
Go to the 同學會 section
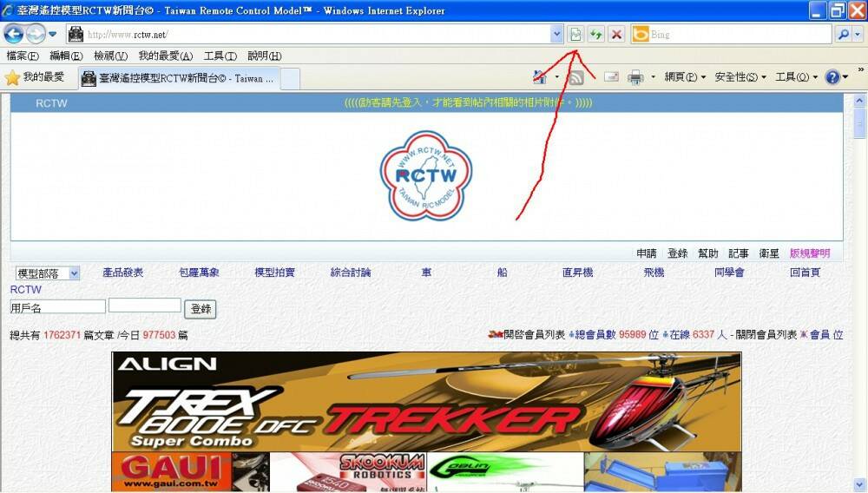(729, 273)
